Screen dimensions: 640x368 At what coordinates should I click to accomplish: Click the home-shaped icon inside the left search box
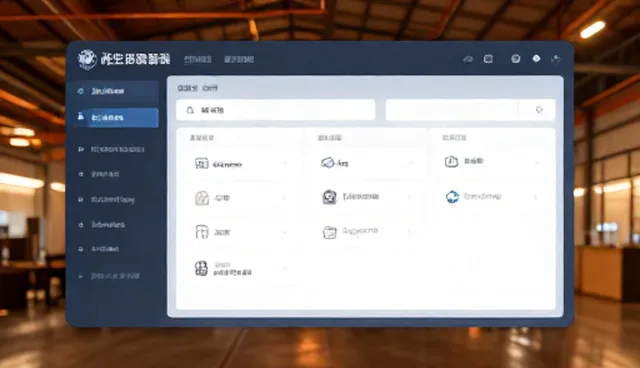[x=190, y=110]
